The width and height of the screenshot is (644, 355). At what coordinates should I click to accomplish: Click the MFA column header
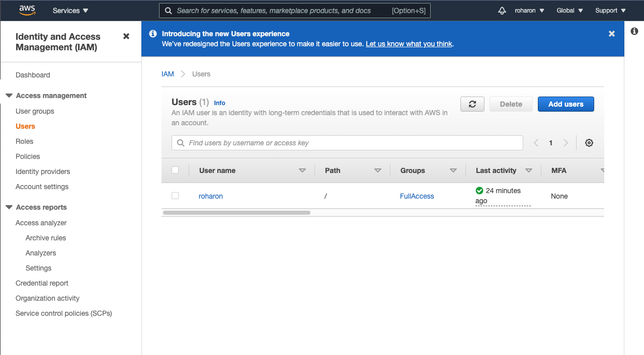559,170
